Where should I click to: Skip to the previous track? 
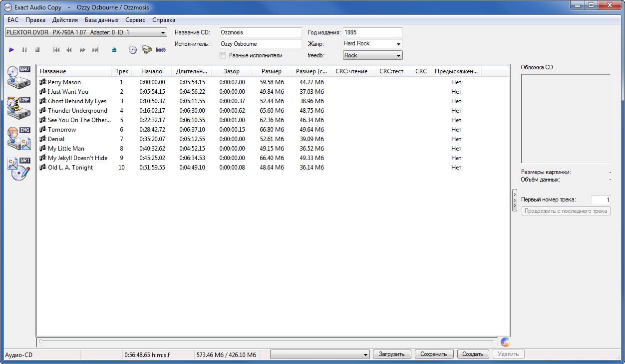click(x=56, y=50)
